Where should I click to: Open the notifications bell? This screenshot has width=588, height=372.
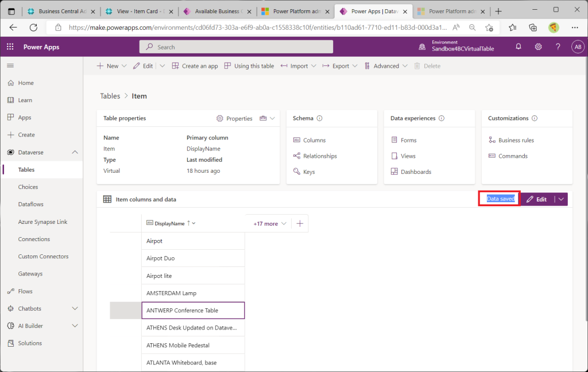519,47
